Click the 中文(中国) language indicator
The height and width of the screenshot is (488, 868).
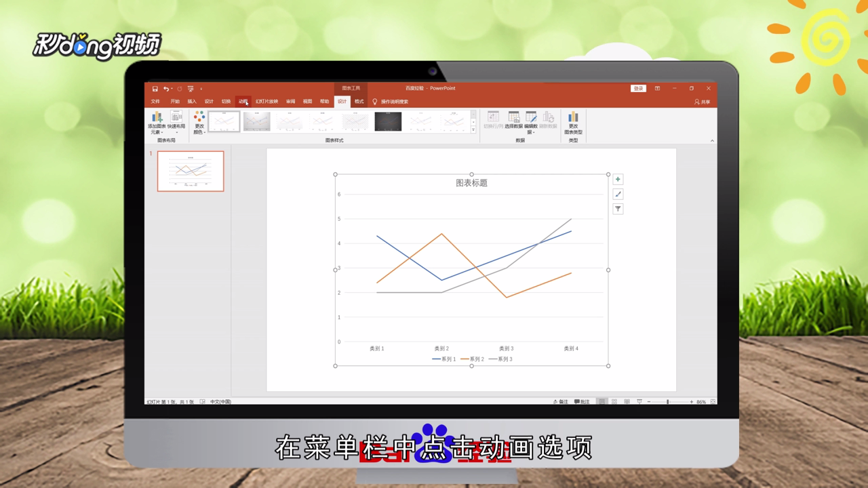[x=220, y=402]
